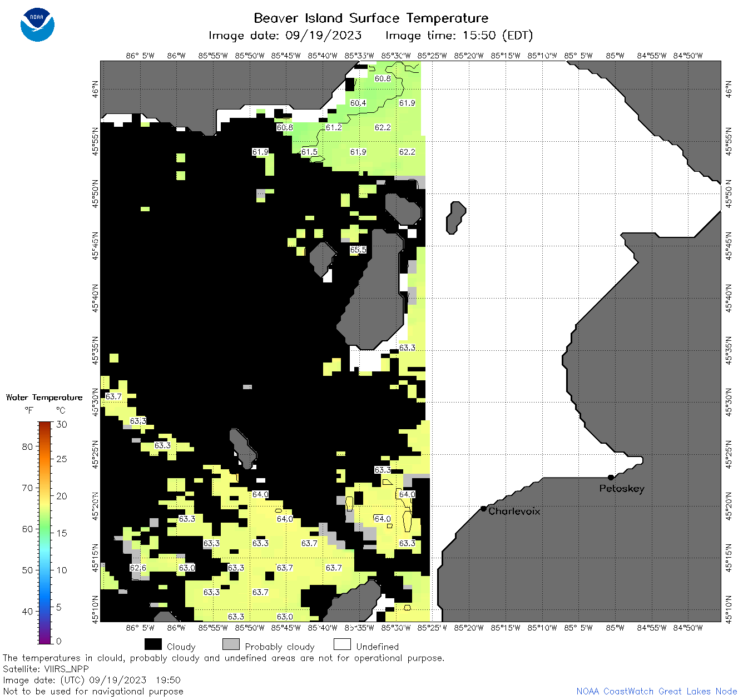This screenshot has width=743, height=700.
Task: Click the 40 Fahrenheit scale tick label
Action: point(27,611)
